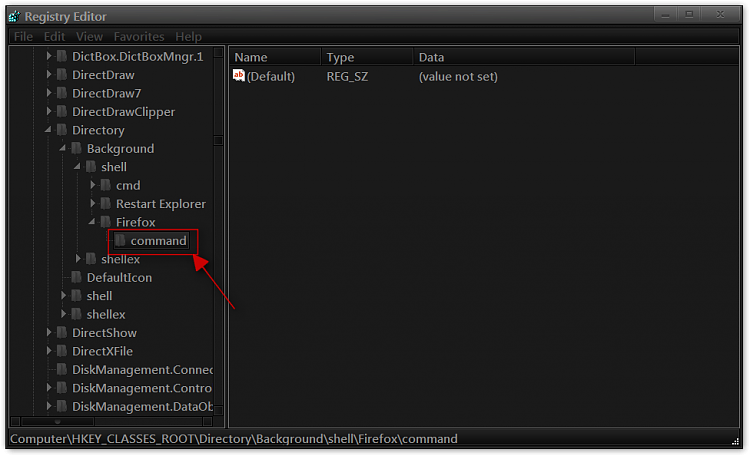
Task: Expand the DirectDraw7 key
Action: [x=49, y=93]
